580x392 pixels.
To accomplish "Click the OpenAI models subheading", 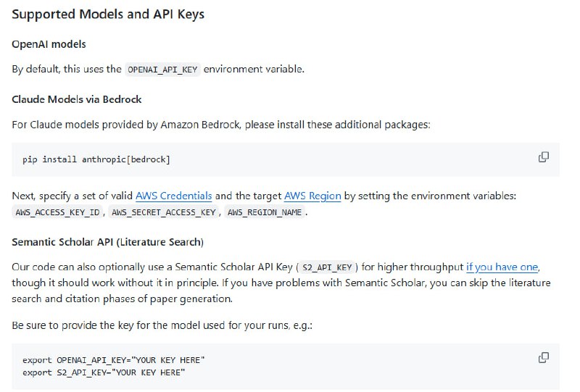I will (x=49, y=44).
